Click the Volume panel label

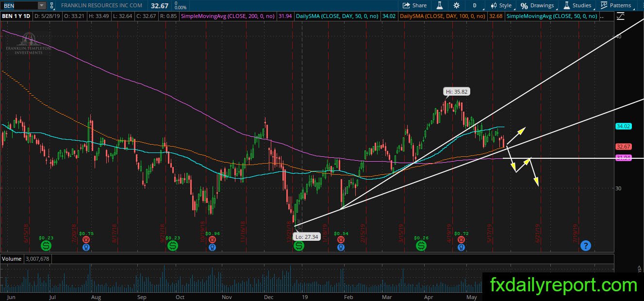[12, 259]
